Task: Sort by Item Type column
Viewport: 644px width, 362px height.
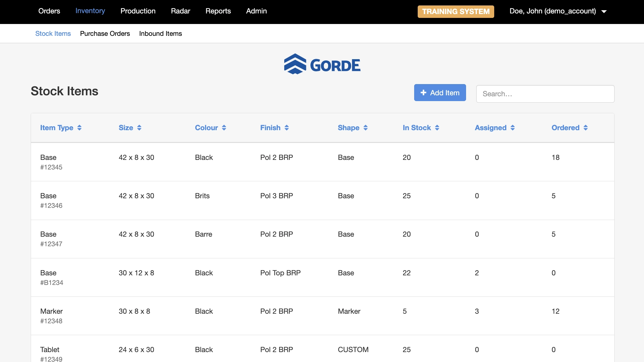Action: (x=61, y=128)
